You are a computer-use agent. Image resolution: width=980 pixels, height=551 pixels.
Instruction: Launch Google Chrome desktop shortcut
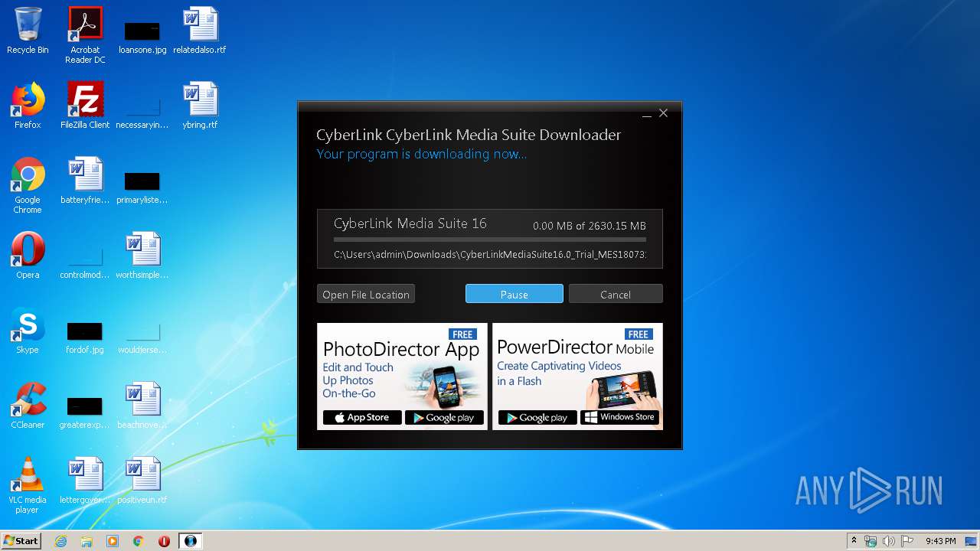point(28,185)
